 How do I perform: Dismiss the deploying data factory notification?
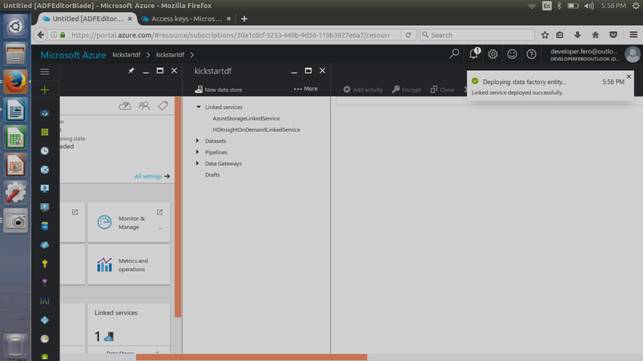[x=629, y=77]
